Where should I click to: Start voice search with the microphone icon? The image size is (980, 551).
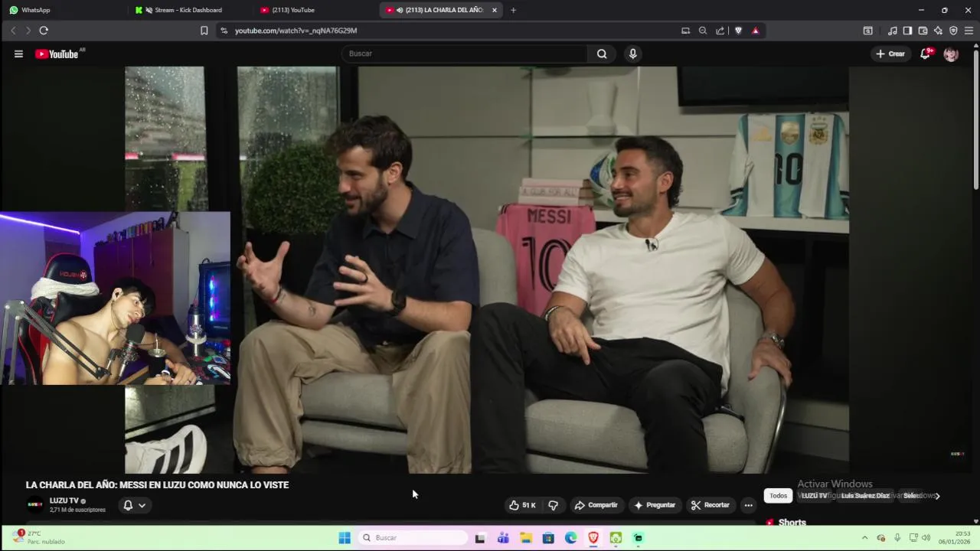pos(632,54)
